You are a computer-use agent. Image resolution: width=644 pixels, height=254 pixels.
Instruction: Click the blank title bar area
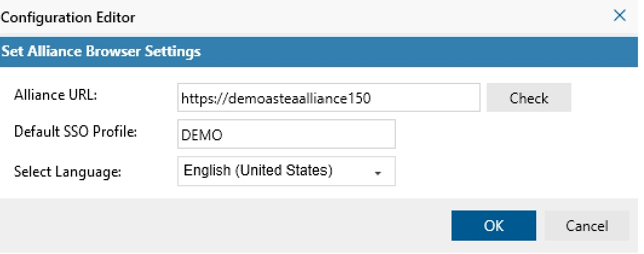[363, 17]
